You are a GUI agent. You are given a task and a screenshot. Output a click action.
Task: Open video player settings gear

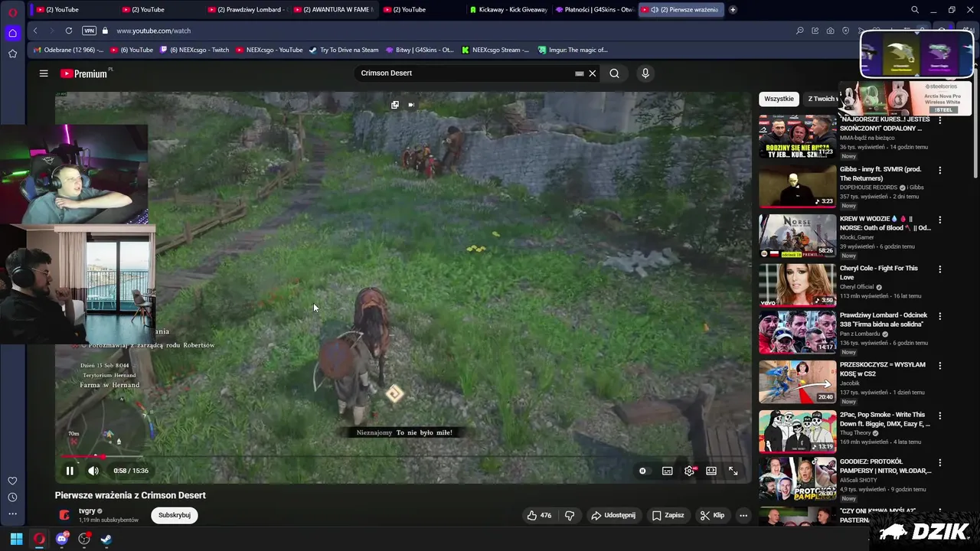[689, 471]
